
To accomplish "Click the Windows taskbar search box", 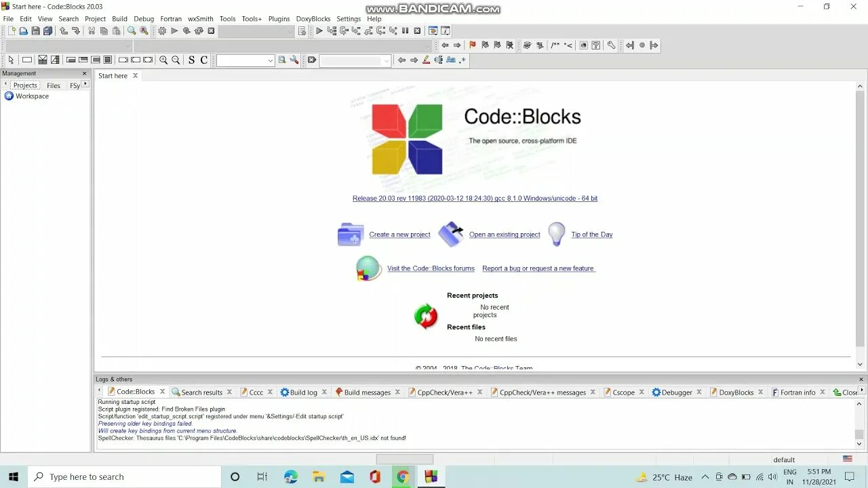I will (x=125, y=477).
